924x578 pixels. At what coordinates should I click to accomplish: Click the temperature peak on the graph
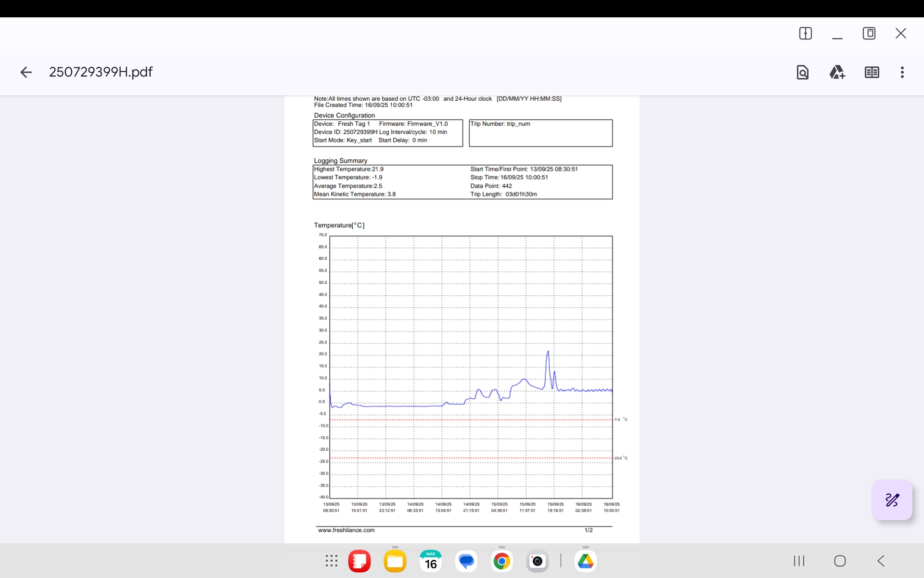pos(548,352)
